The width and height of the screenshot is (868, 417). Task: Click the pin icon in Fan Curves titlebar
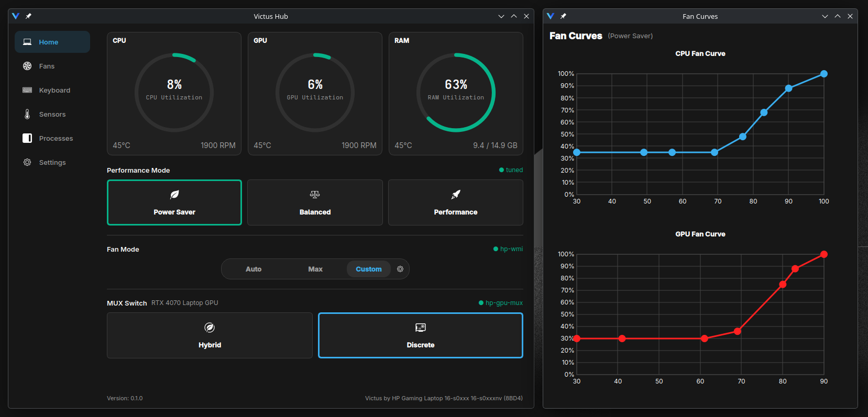pos(563,16)
